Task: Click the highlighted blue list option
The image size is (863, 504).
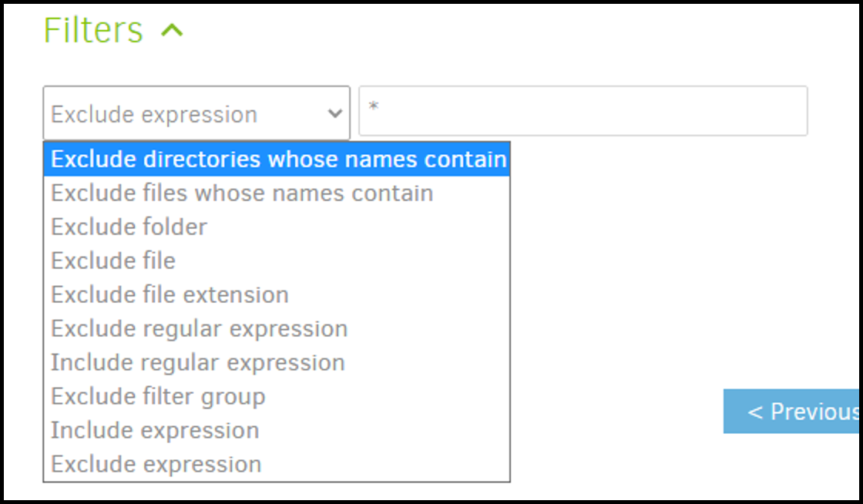Action: pyautogui.click(x=277, y=160)
